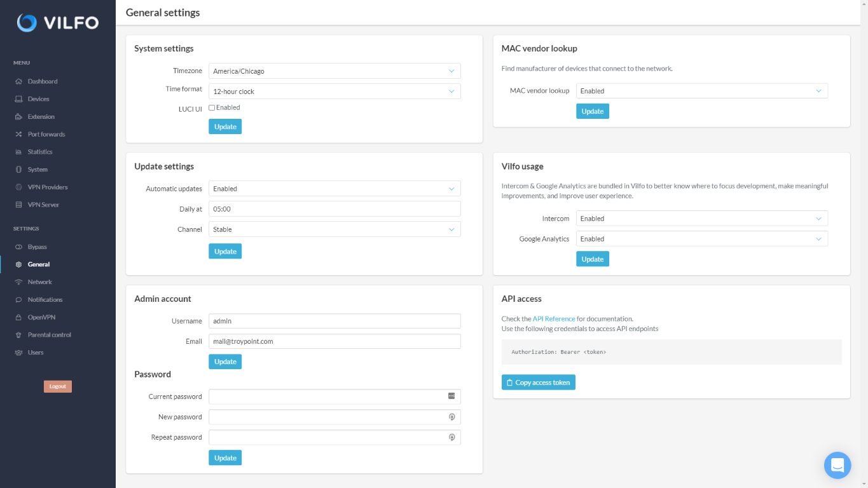
Task: Click the Notifications bubble icon
Action: tap(18, 300)
